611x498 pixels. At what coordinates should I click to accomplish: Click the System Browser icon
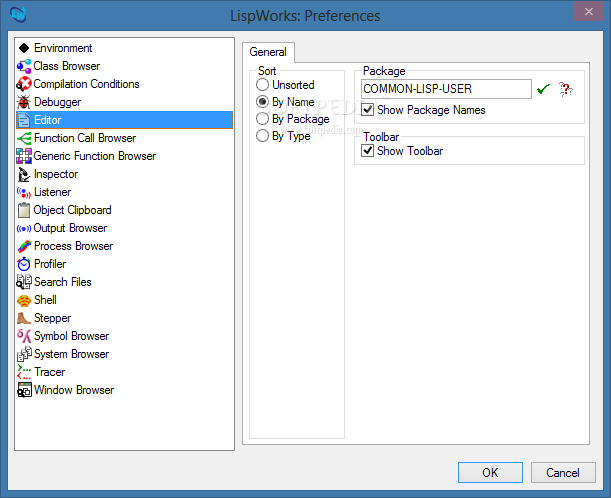[24, 354]
